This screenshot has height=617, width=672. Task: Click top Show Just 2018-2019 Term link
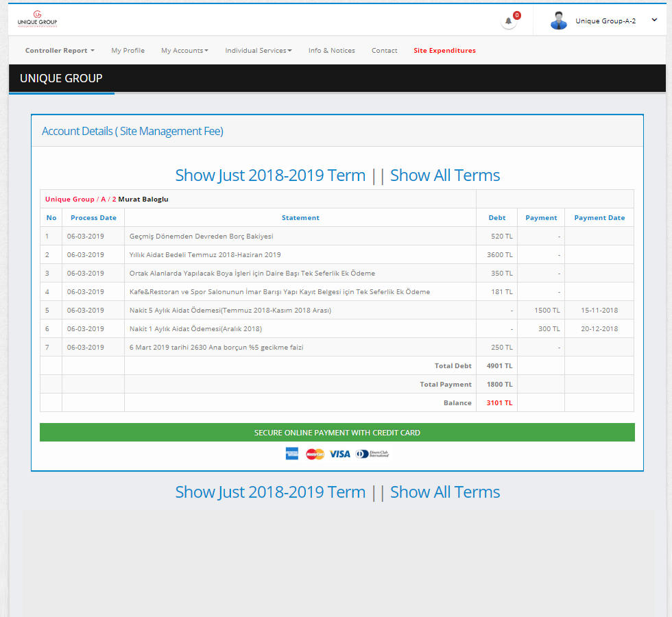click(270, 176)
